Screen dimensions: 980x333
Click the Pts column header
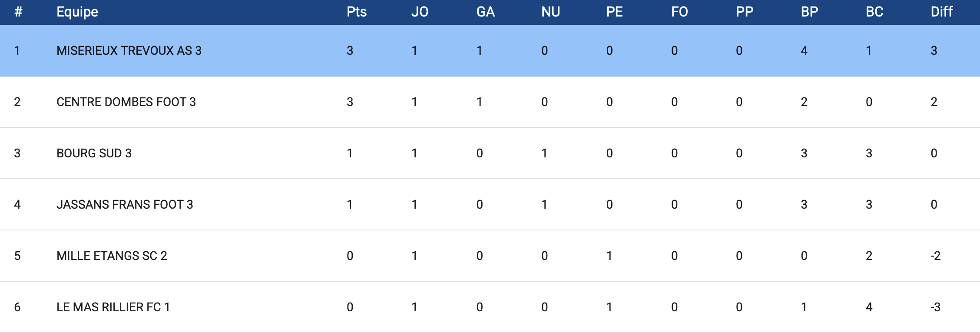(x=357, y=12)
